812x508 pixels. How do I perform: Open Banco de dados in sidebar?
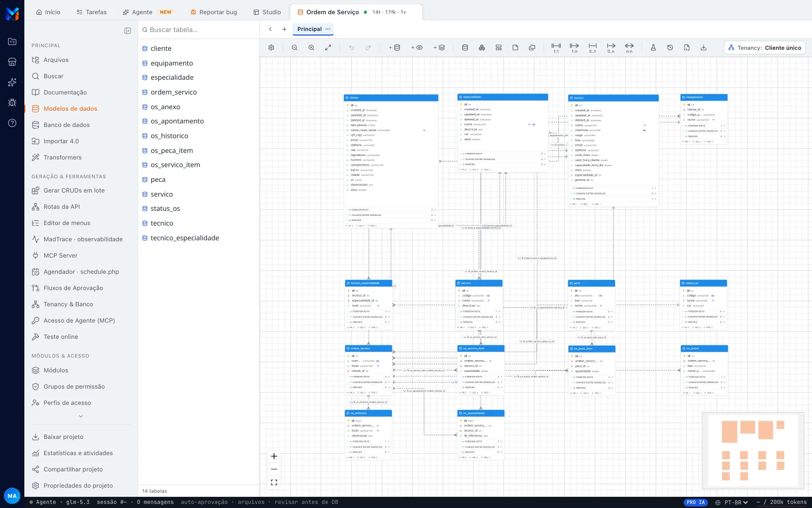[x=66, y=125]
